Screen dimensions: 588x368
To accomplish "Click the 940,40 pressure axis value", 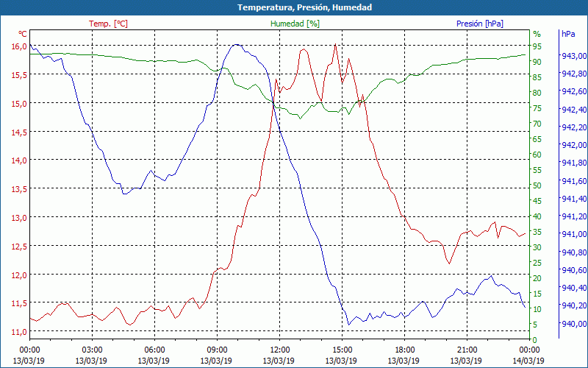I will pyautogui.click(x=574, y=288).
